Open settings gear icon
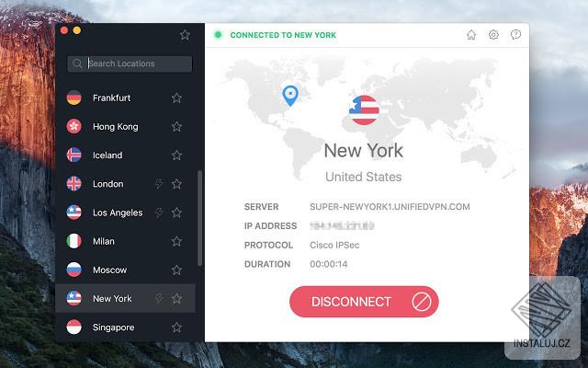The height and width of the screenshot is (368, 588). click(x=493, y=35)
